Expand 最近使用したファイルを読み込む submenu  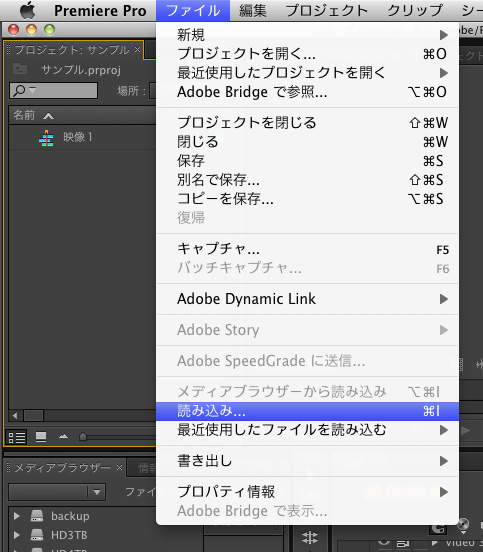tap(307, 430)
